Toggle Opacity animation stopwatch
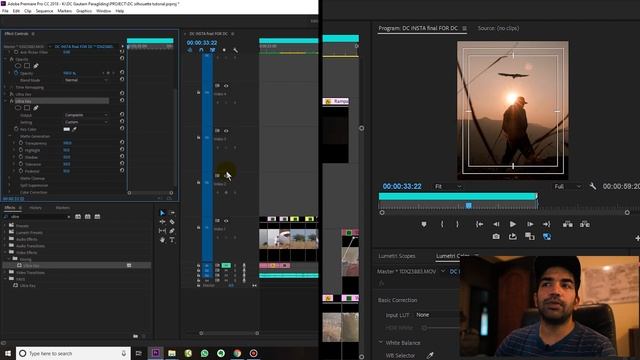Screen dimensions: 640x360 pyautogui.click(x=16, y=73)
